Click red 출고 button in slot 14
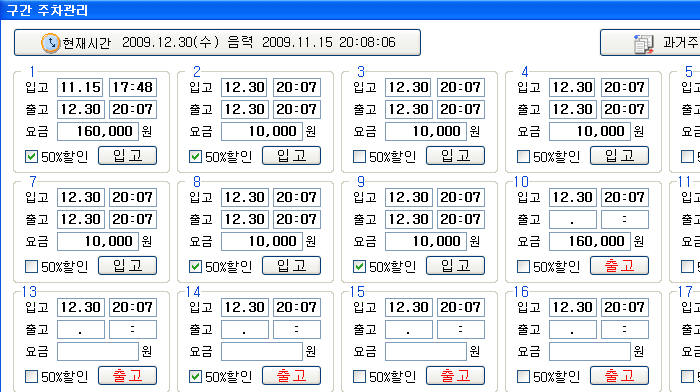Viewport: 700px width, 392px height. coord(291,376)
